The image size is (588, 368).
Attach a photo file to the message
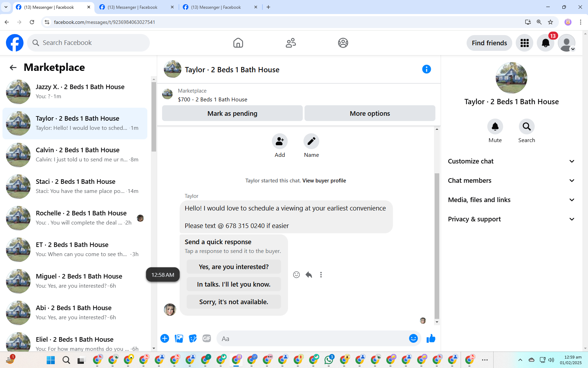point(179,339)
